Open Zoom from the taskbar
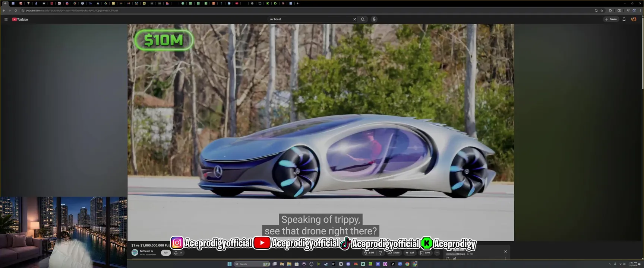Image resolution: width=644 pixels, height=268 pixels. coord(400,264)
